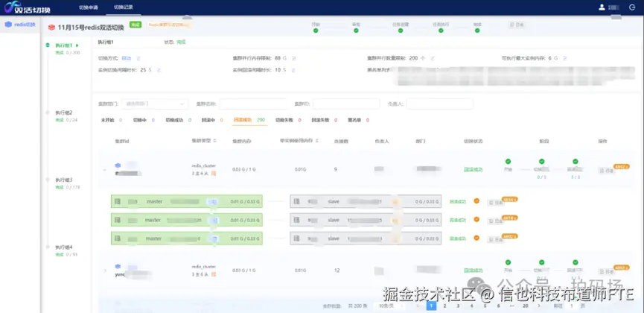This screenshot has width=644, height=313.
Task: Click the user profile icon
Action: click(x=602, y=7)
